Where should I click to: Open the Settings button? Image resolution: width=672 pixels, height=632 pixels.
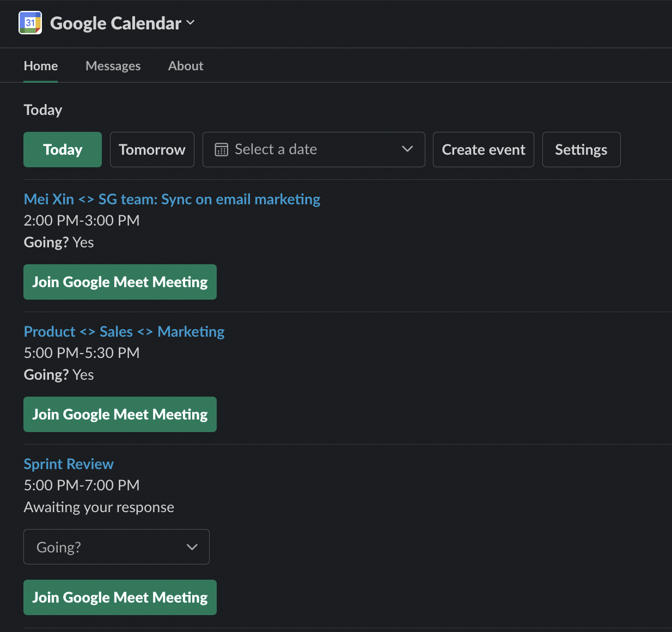coord(581,149)
